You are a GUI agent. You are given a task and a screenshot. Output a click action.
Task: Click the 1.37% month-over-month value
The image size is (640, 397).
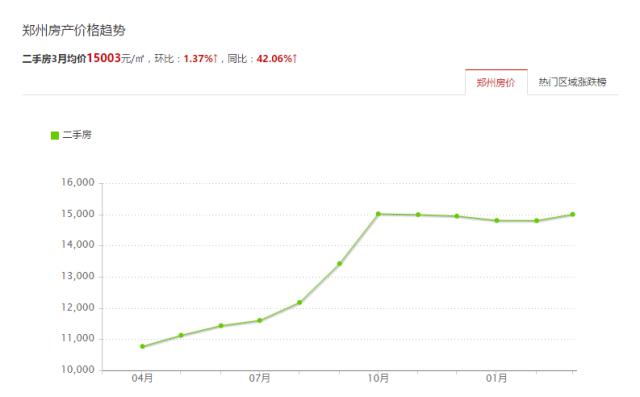[x=200, y=59]
